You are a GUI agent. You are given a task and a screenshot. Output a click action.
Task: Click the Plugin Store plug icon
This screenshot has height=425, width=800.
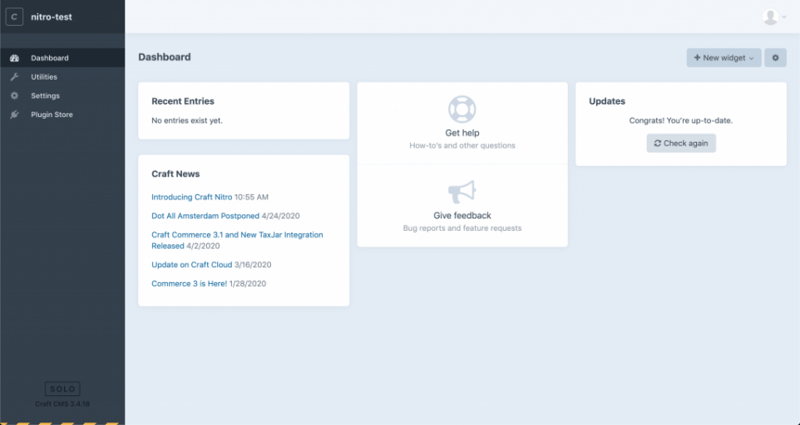[x=14, y=115]
